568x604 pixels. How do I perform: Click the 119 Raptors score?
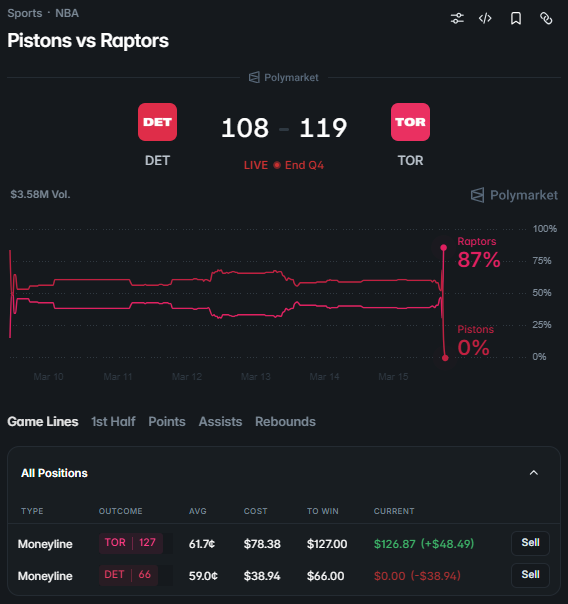point(323,128)
